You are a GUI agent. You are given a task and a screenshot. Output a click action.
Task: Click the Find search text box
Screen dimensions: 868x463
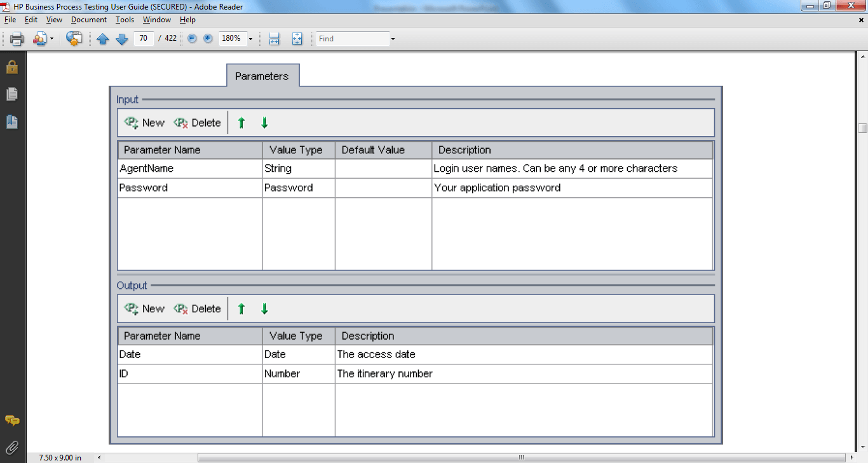pos(353,39)
